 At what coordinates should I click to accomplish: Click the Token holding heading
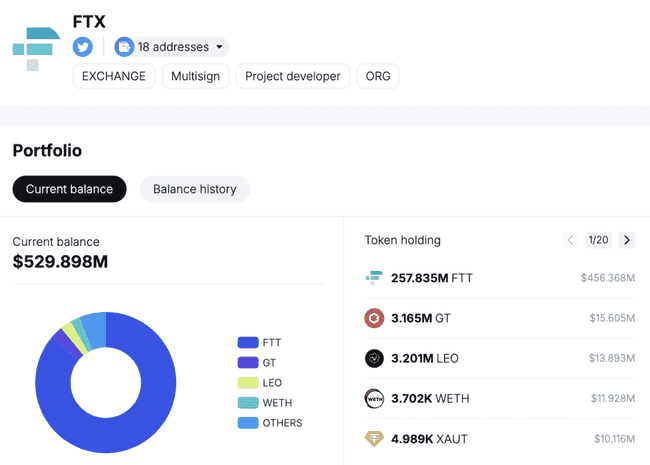(x=403, y=240)
